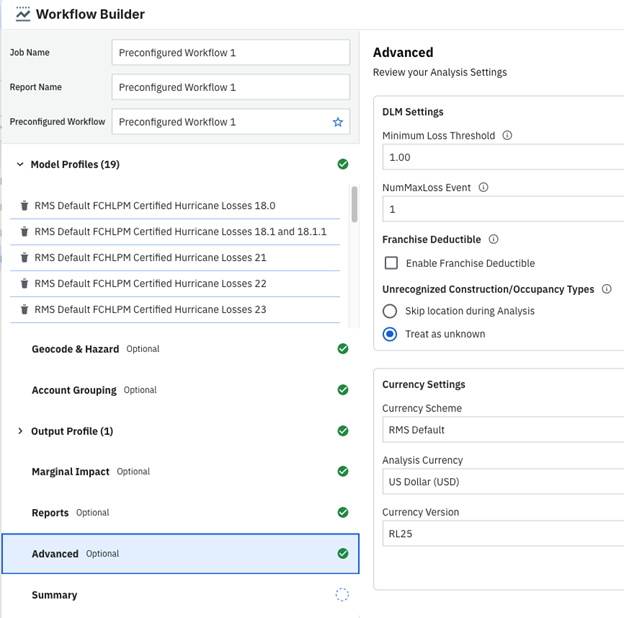Image resolution: width=624 pixels, height=618 pixels.
Task: Click trash icon next to Hurricane Losses 23
Action: point(24,309)
